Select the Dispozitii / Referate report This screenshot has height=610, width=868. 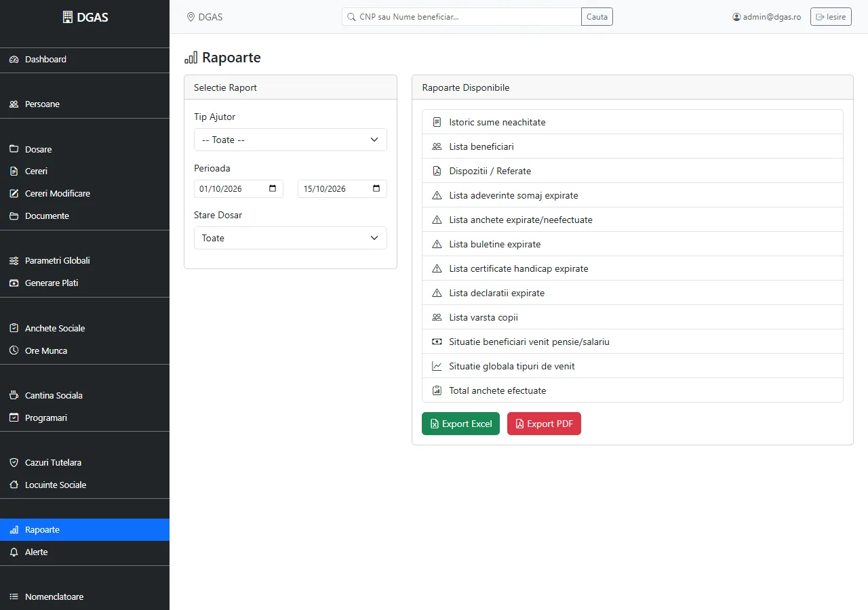pyautogui.click(x=632, y=171)
